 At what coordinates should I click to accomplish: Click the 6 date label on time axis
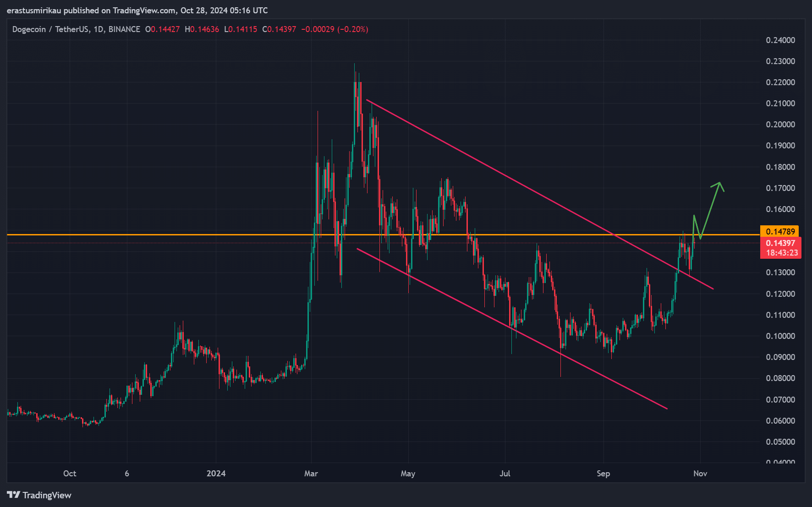click(127, 474)
